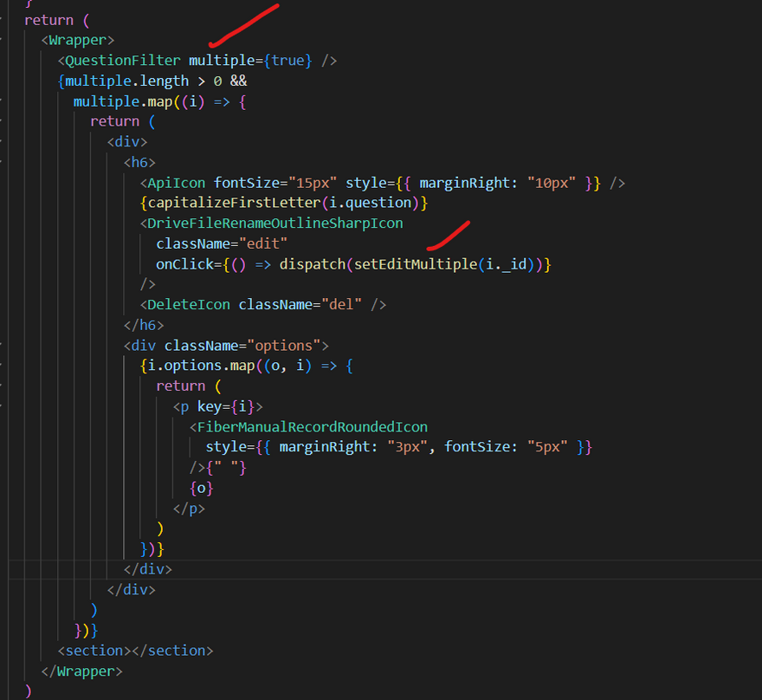
Task: Click the QuestionFilter component name
Action: click(x=123, y=61)
